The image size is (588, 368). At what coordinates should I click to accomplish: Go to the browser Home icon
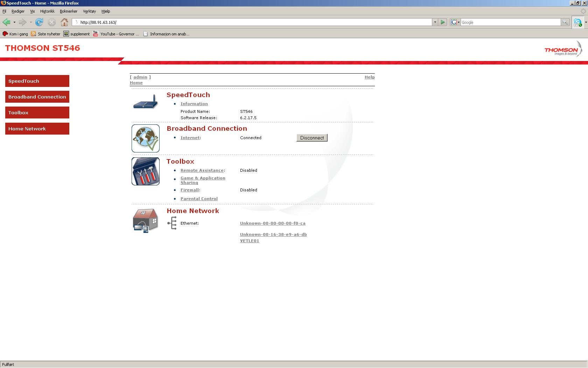click(x=64, y=22)
